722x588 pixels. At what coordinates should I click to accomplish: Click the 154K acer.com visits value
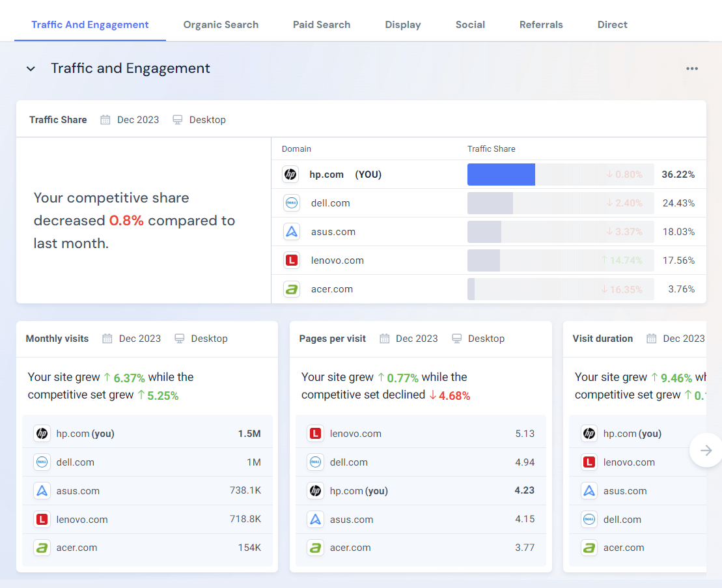click(x=249, y=548)
